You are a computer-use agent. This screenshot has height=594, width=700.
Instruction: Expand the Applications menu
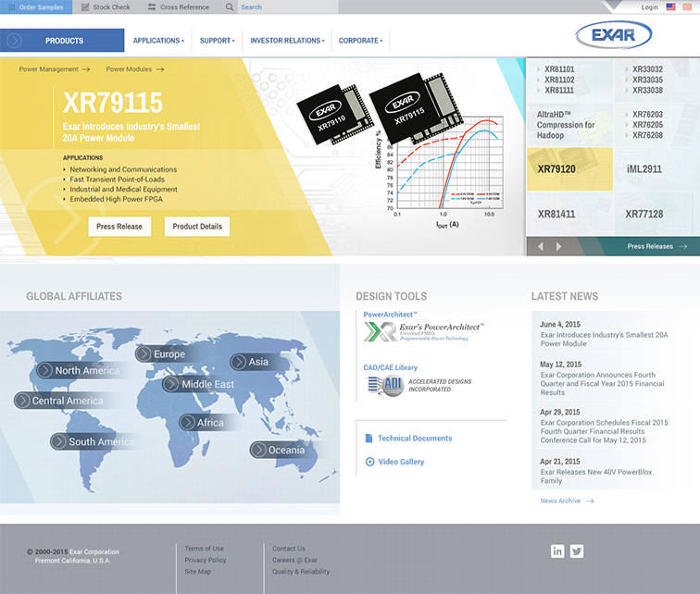click(x=158, y=41)
